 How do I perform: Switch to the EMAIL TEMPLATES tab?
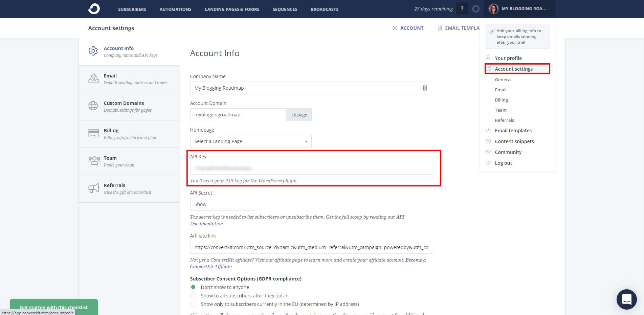point(459,28)
